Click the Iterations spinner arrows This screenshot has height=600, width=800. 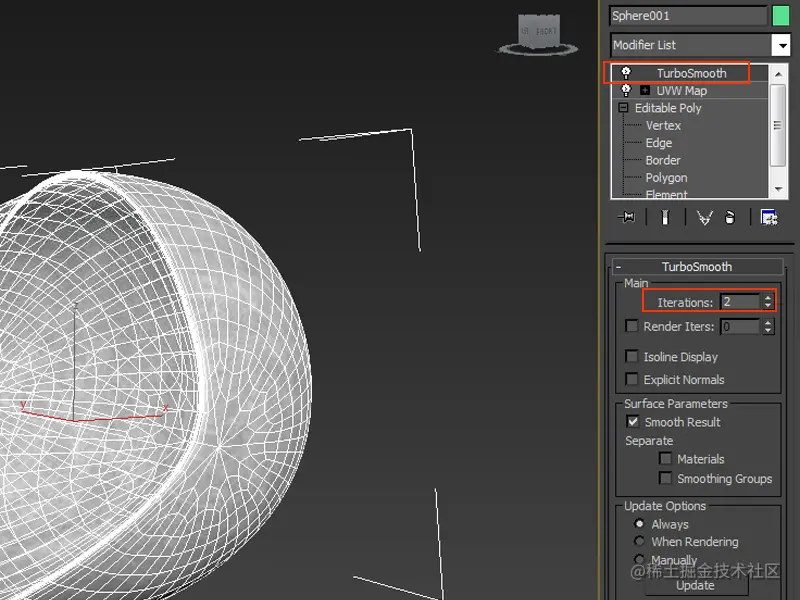pyautogui.click(x=768, y=302)
